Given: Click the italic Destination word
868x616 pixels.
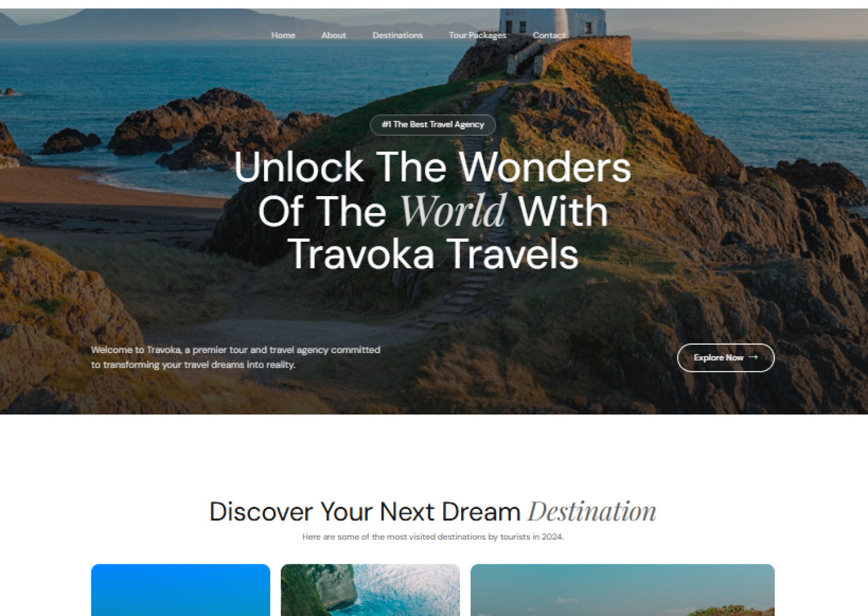Looking at the screenshot, I should [592, 512].
